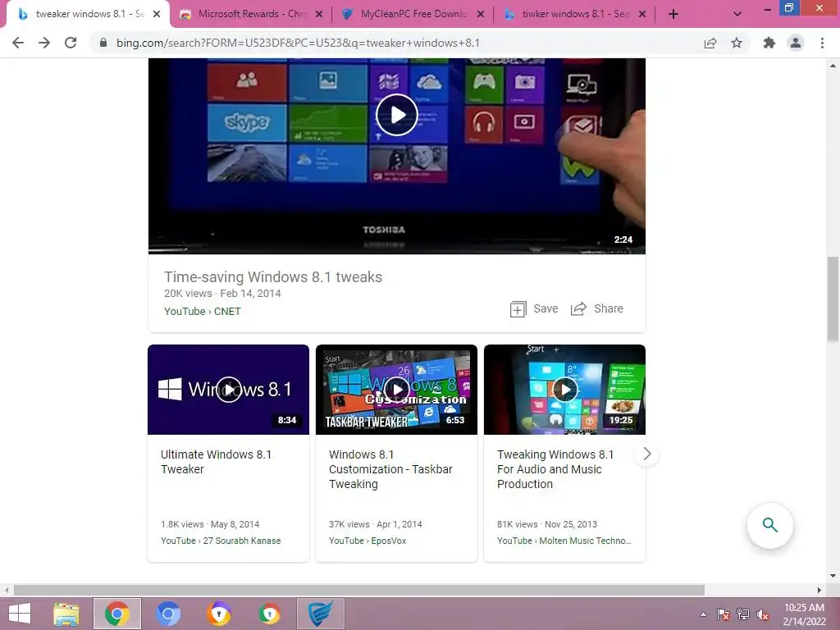This screenshot has height=630, width=840.
Task: Open green-red shield browser taskbar icon
Action: pyautogui.click(x=269, y=614)
